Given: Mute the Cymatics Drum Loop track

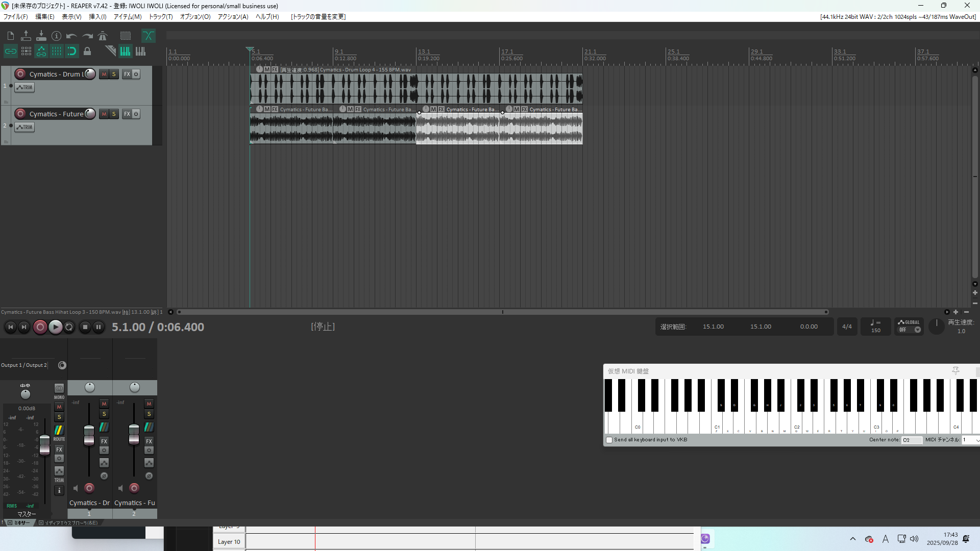Looking at the screenshot, I should (104, 74).
